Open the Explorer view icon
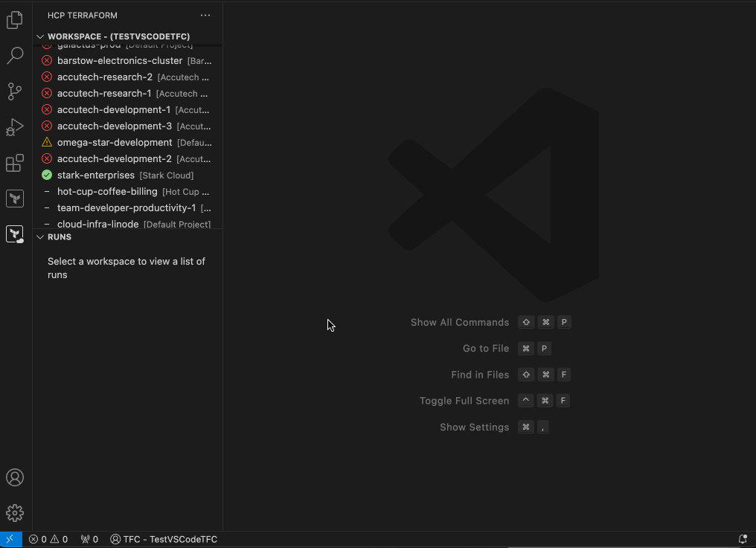The width and height of the screenshot is (756, 548). click(15, 20)
